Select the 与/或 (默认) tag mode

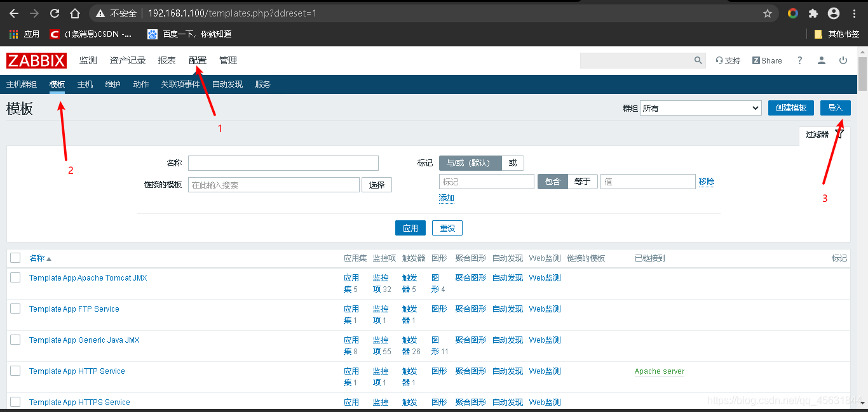coord(470,163)
